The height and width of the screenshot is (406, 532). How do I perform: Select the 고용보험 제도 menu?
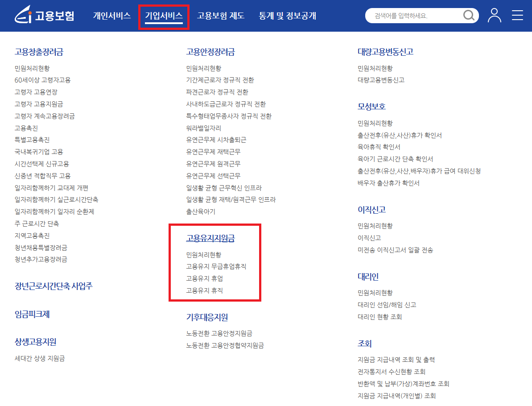coord(221,15)
